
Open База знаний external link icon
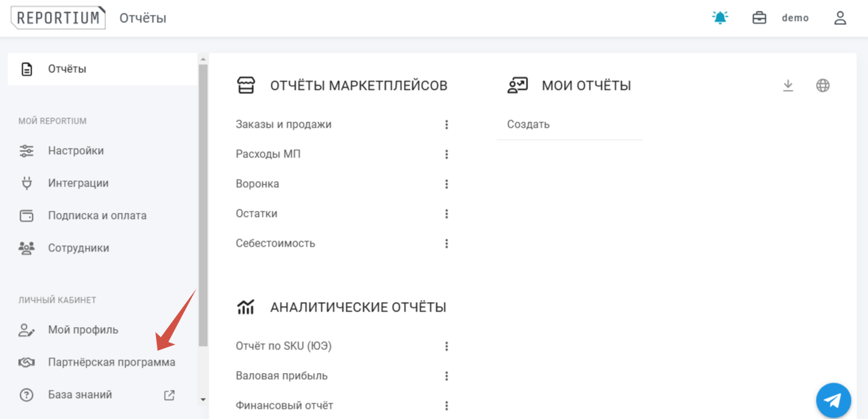coord(170,395)
